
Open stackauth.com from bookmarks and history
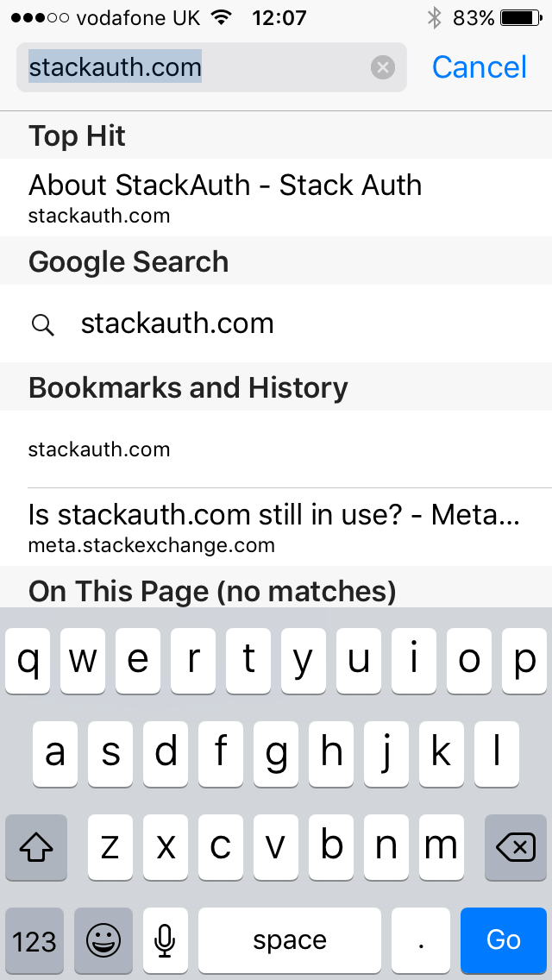[99, 449]
